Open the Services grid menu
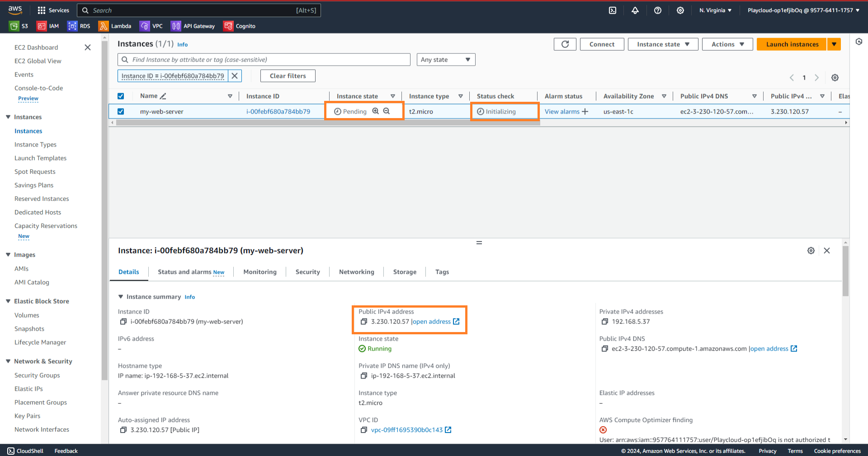 pos(42,10)
